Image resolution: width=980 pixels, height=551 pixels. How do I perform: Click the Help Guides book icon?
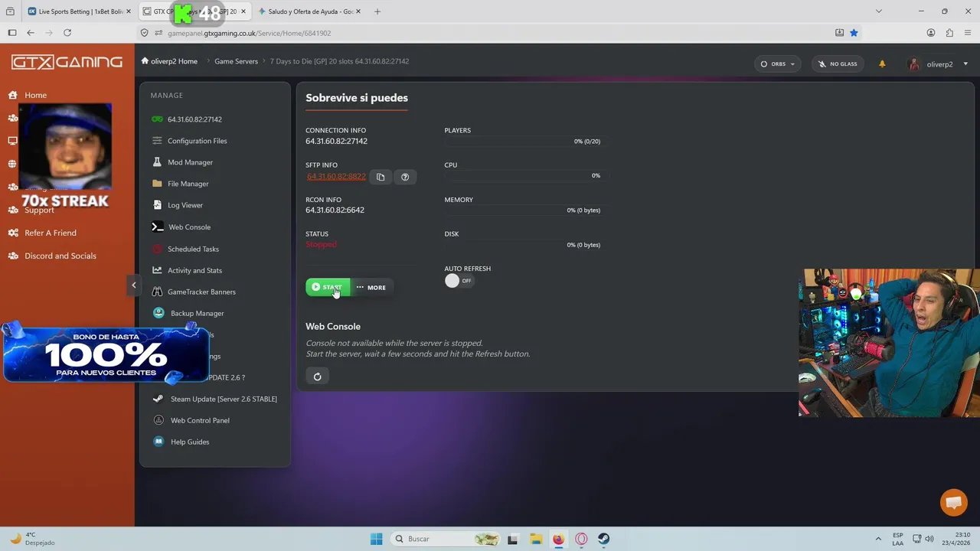tap(158, 442)
